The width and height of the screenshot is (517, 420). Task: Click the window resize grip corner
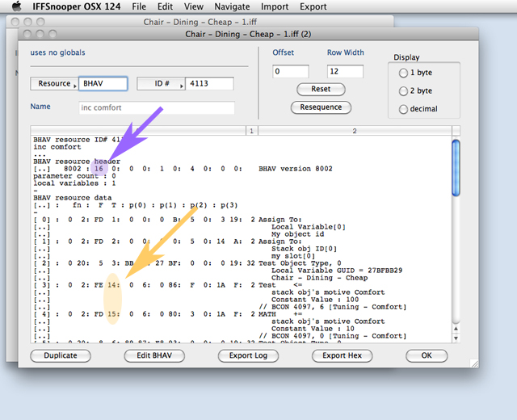[474, 363]
